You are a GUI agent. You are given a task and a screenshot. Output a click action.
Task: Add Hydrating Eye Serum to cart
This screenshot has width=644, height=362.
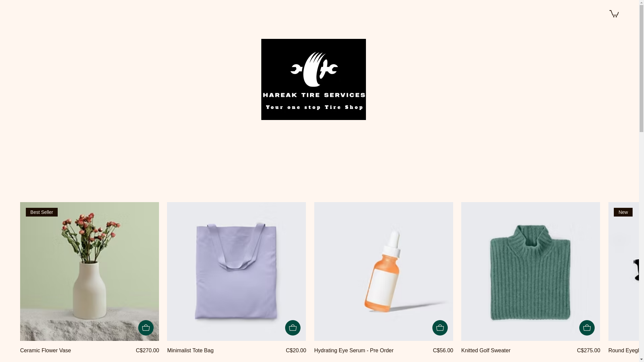[x=440, y=328]
